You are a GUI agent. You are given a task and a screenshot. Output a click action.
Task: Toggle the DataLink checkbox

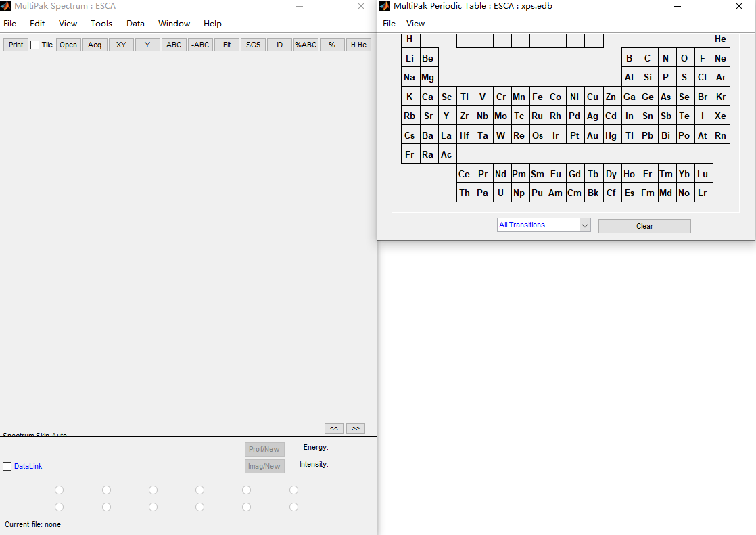[x=7, y=466]
